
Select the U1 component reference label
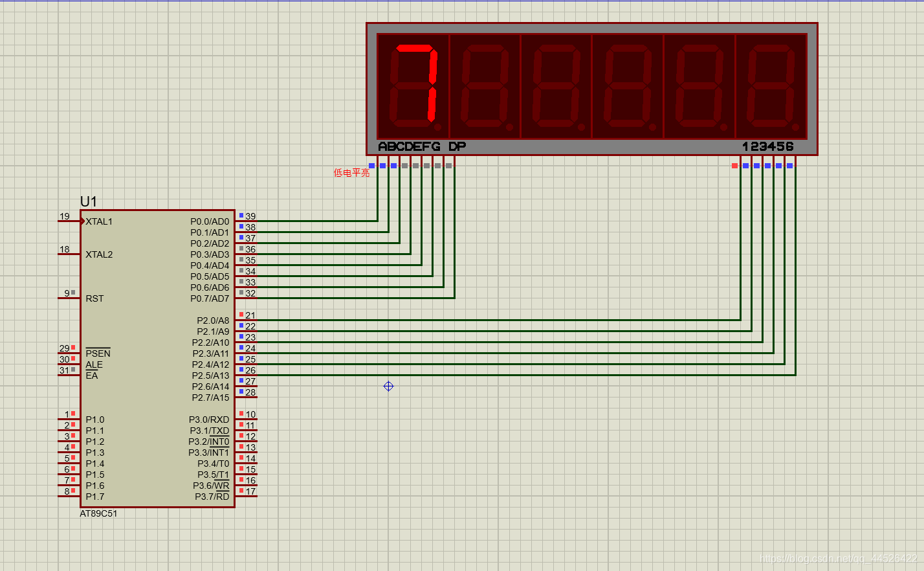(88, 201)
